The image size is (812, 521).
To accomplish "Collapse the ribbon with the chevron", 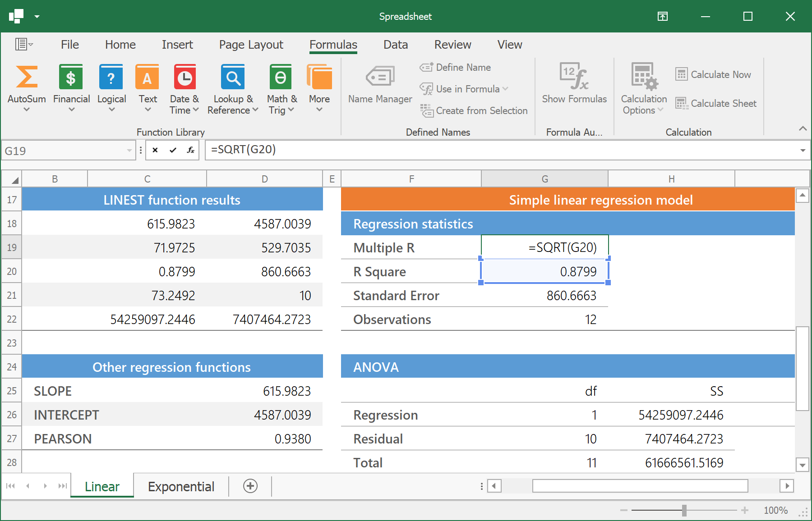I will point(803,129).
